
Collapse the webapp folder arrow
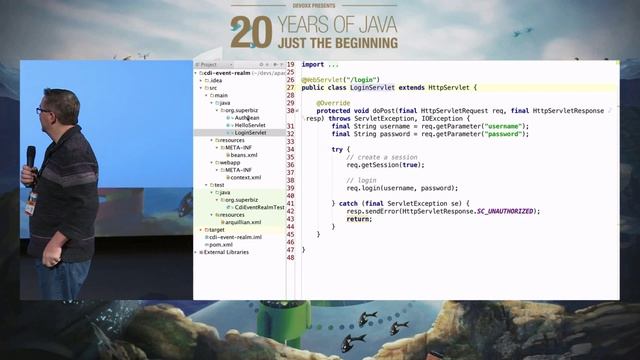coord(212,162)
